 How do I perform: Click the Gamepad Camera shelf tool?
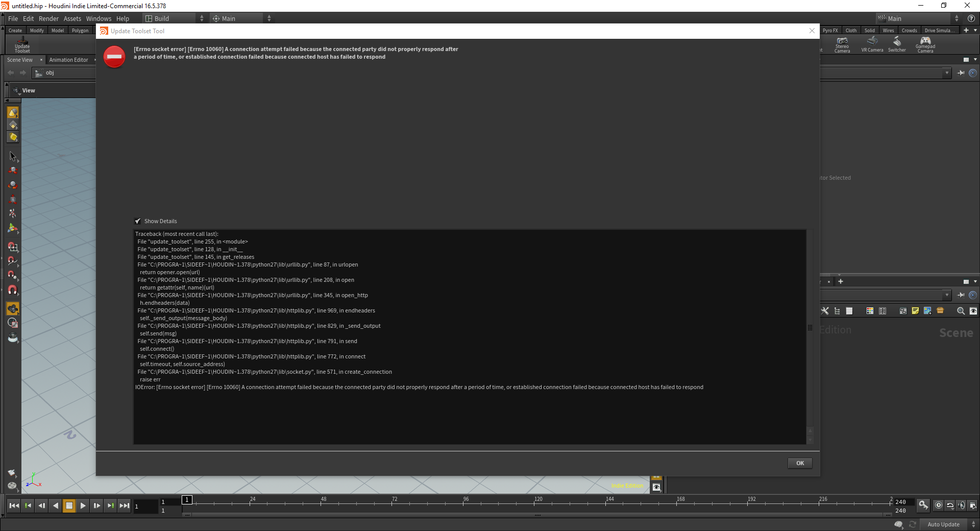(925, 45)
